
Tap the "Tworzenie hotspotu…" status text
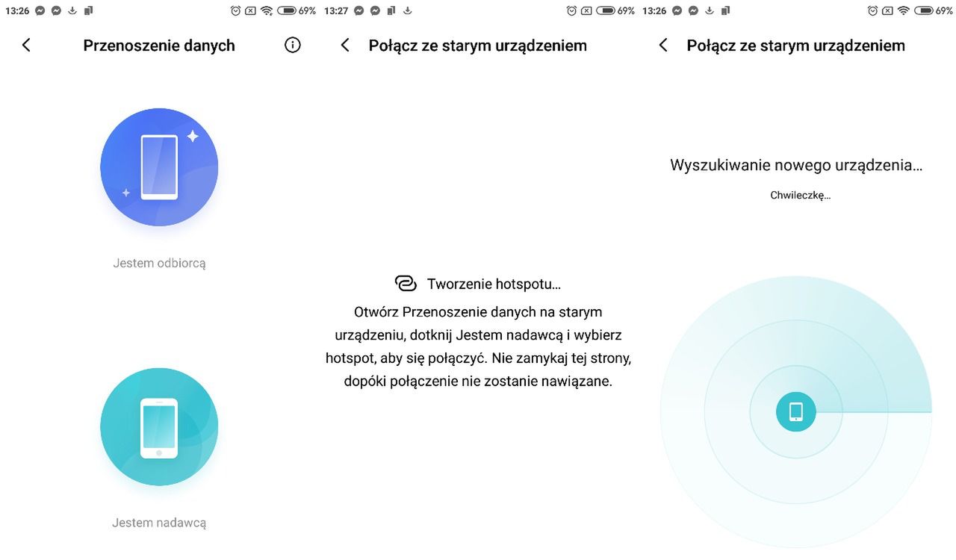click(494, 284)
